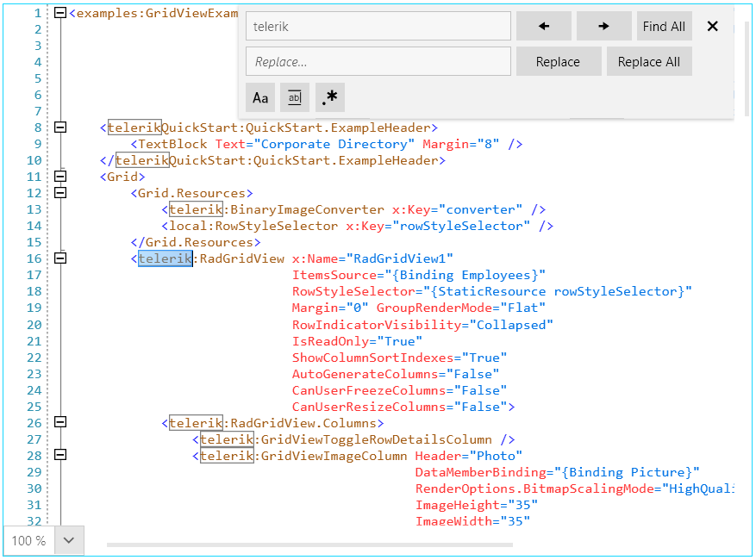Toggle match case (Aa) option
The image size is (756, 560).
(259, 97)
